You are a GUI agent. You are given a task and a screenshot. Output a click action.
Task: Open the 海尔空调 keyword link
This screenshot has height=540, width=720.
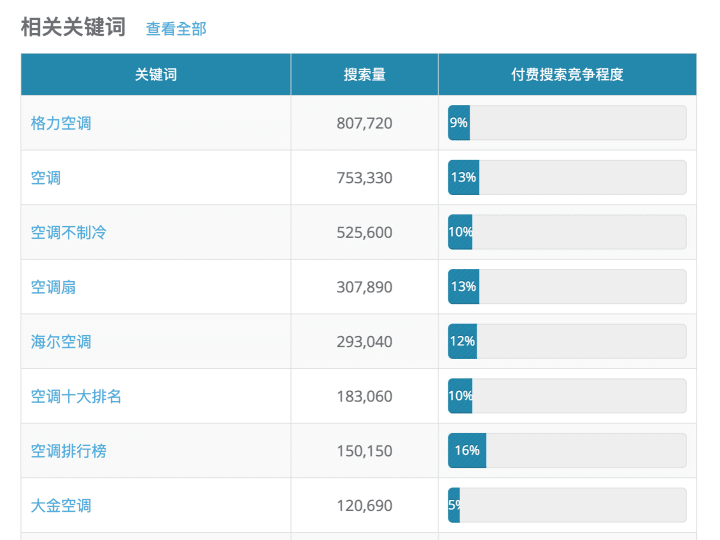click(61, 342)
